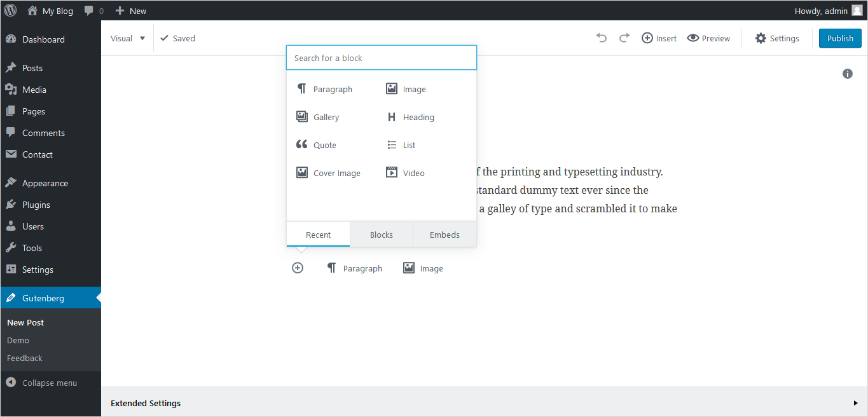Click the plus inserter icon below text
The width and height of the screenshot is (868, 417).
[x=298, y=268]
